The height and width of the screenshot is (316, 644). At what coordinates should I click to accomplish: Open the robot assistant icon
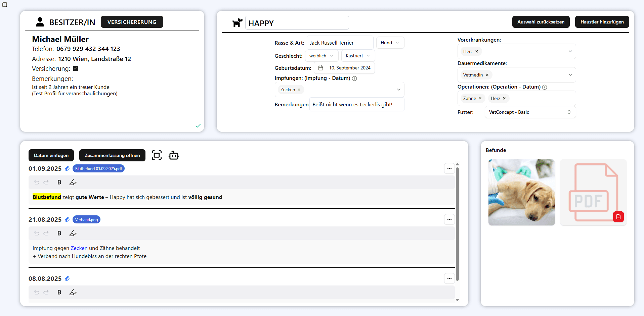point(174,155)
